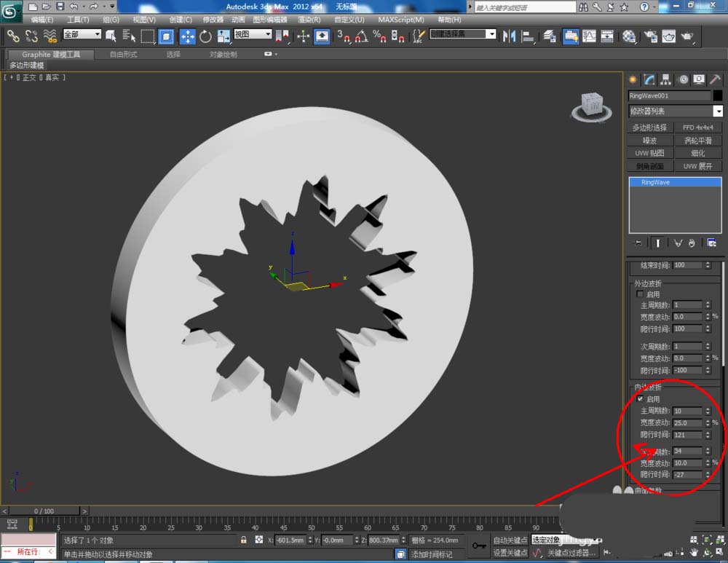
Task: Click the 自动关键点 auto key button
Action: [510, 540]
